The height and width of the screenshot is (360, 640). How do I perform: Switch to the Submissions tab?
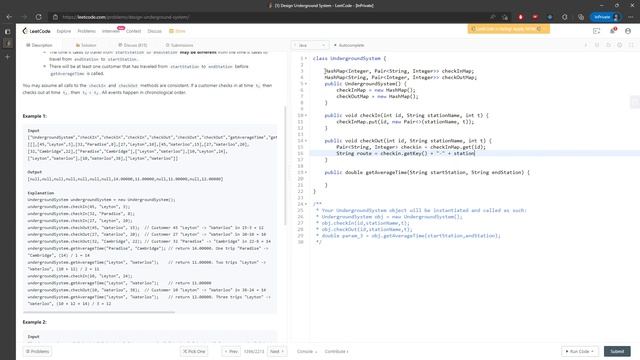(180, 45)
